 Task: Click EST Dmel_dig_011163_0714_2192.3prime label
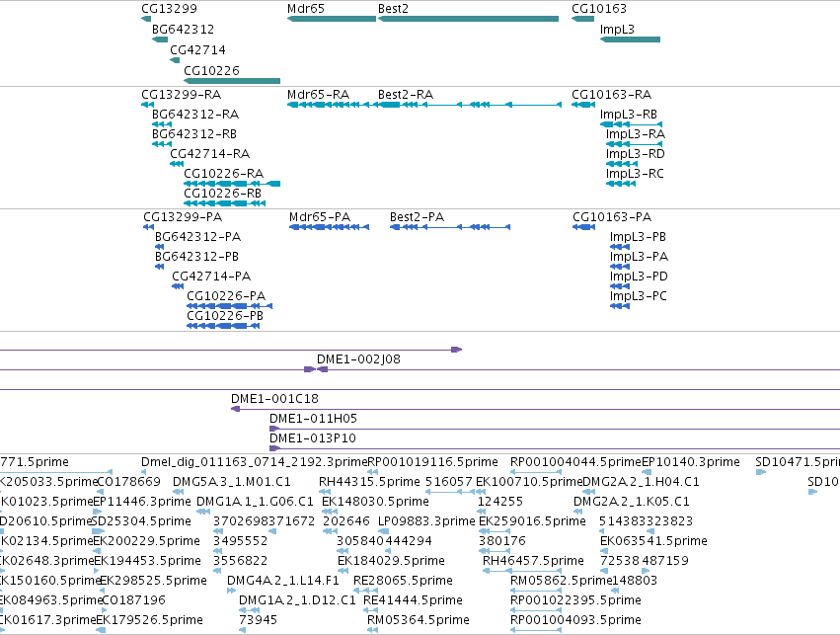pos(254,462)
